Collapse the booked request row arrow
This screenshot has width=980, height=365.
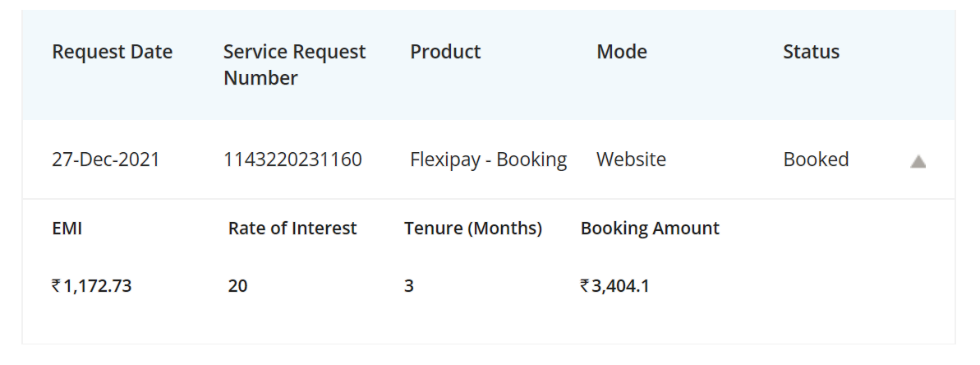tap(918, 162)
